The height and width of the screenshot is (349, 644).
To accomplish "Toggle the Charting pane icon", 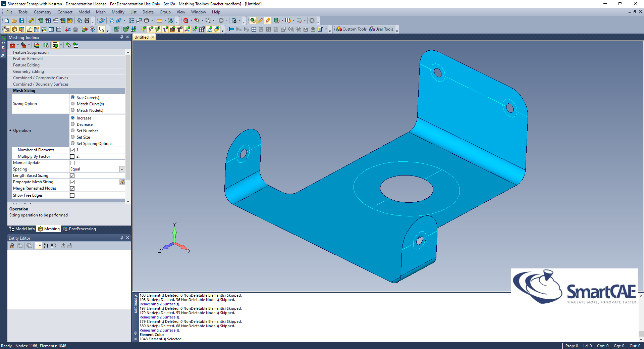I will [x=29, y=29].
